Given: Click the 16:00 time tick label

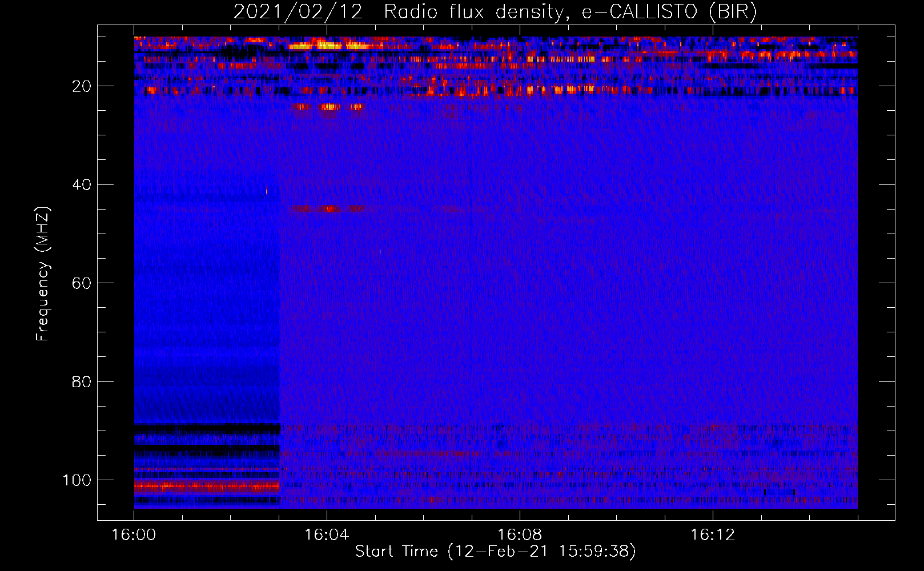Looking at the screenshot, I should tap(134, 535).
